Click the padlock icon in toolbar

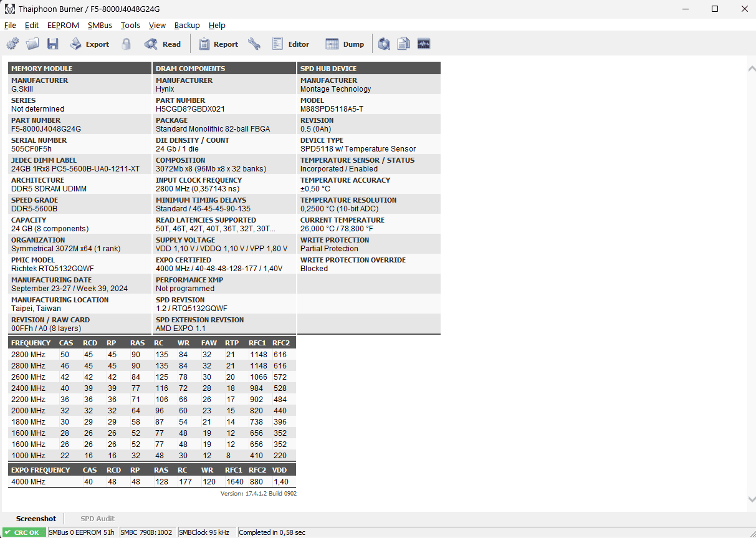127,44
